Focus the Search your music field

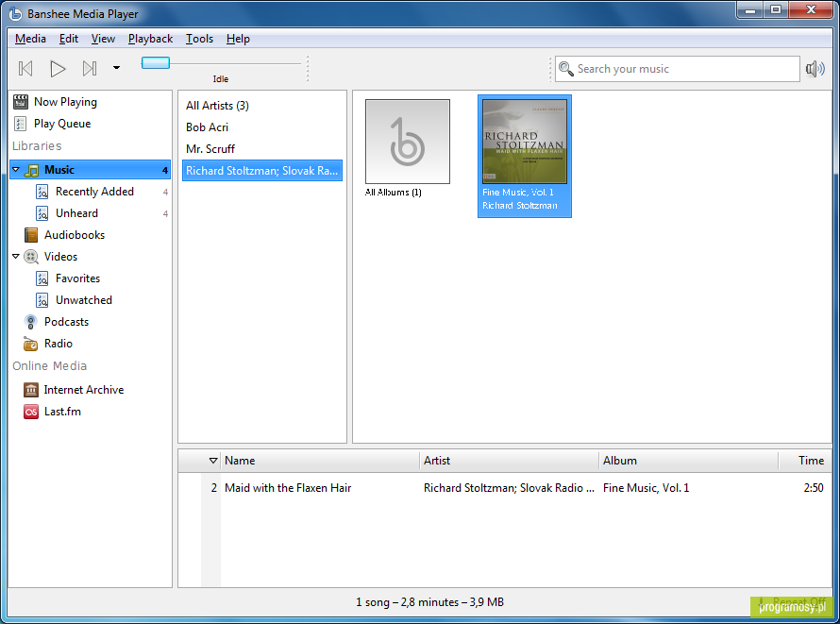coord(677,69)
